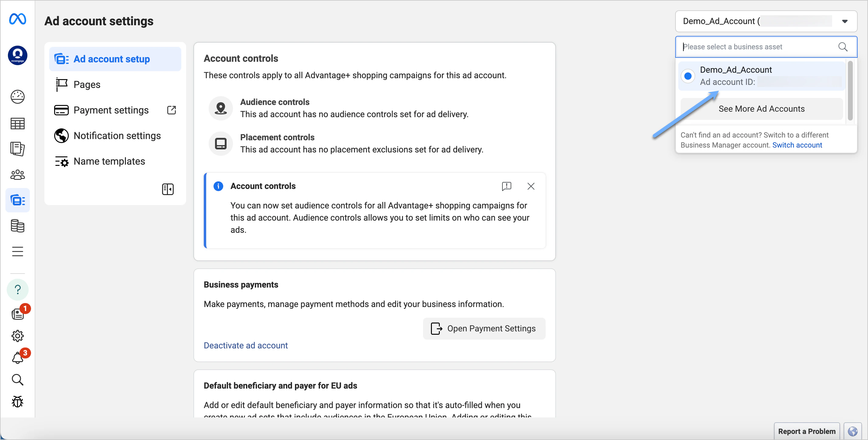Report a bug via the bug icon

click(18, 402)
